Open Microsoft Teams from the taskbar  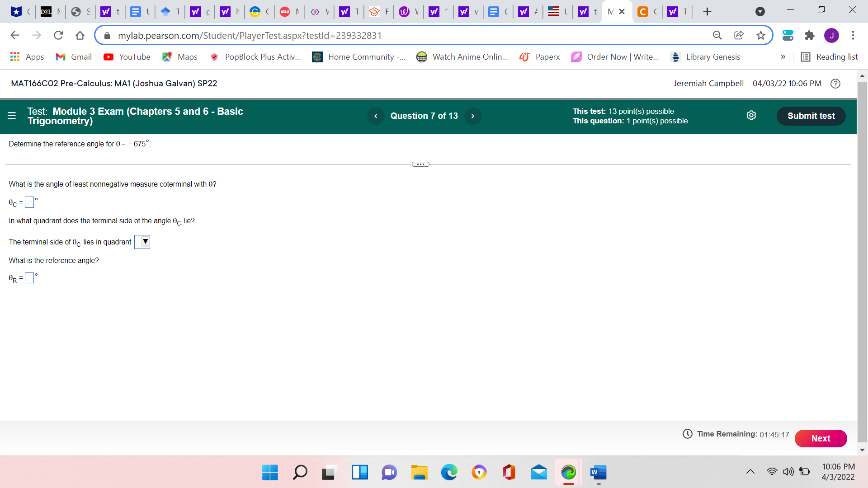click(x=389, y=473)
